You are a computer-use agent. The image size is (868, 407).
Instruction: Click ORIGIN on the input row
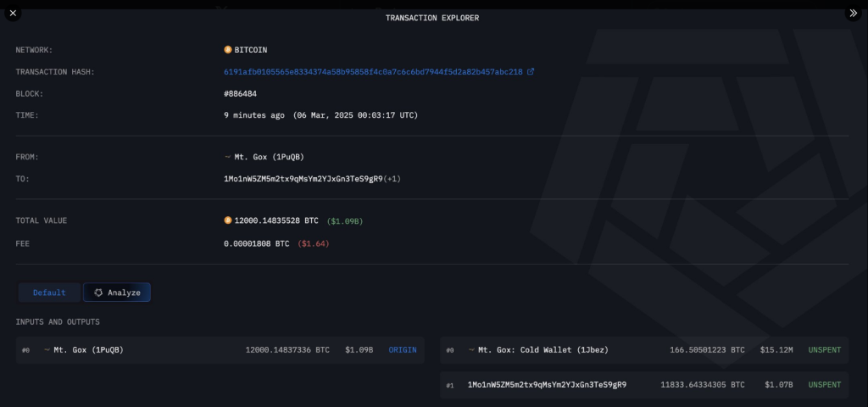point(403,349)
